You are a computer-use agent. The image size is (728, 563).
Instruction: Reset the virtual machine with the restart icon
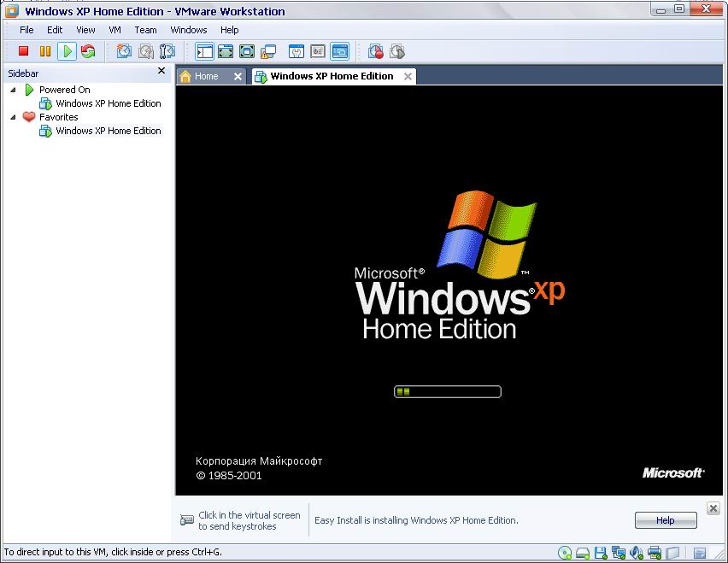coord(88,51)
